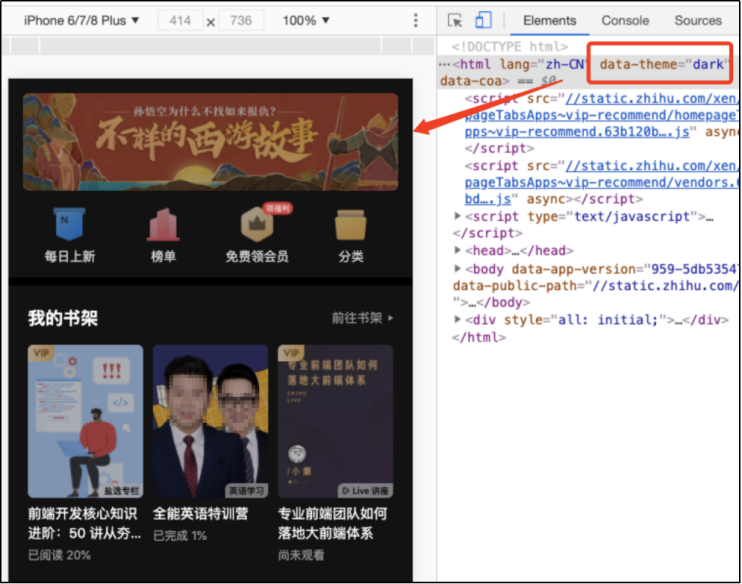The width and height of the screenshot is (742, 584).
Task: Tap the 分类 folder icon
Action: coord(351,225)
